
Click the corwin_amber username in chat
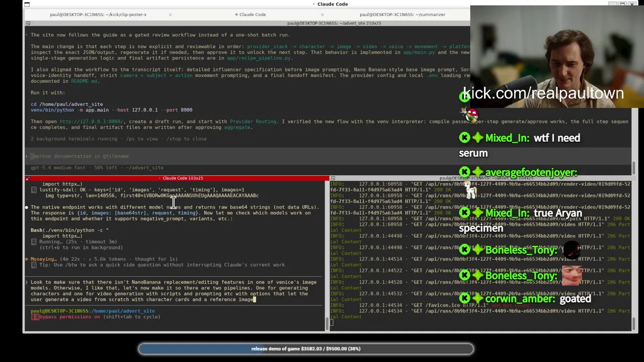click(x=519, y=299)
